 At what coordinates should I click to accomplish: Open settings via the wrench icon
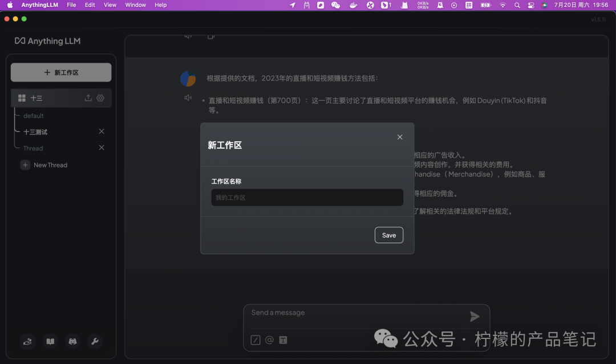tap(95, 341)
